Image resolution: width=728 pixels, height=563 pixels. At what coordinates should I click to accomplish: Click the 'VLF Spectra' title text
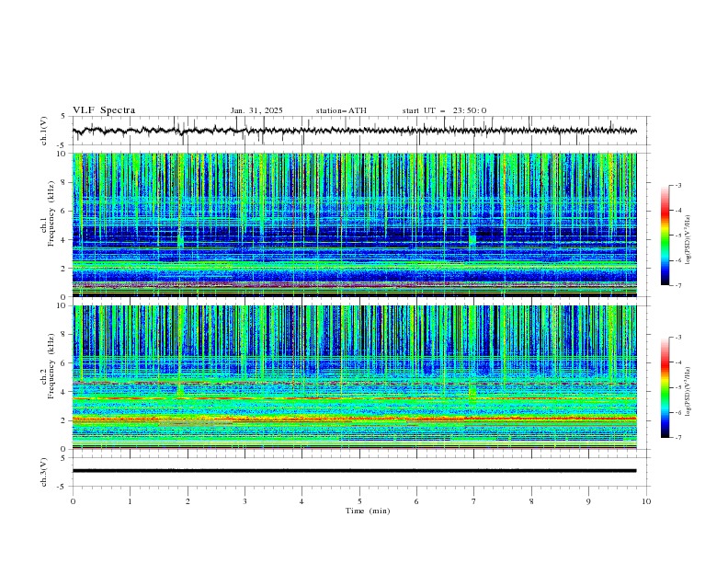pos(104,110)
